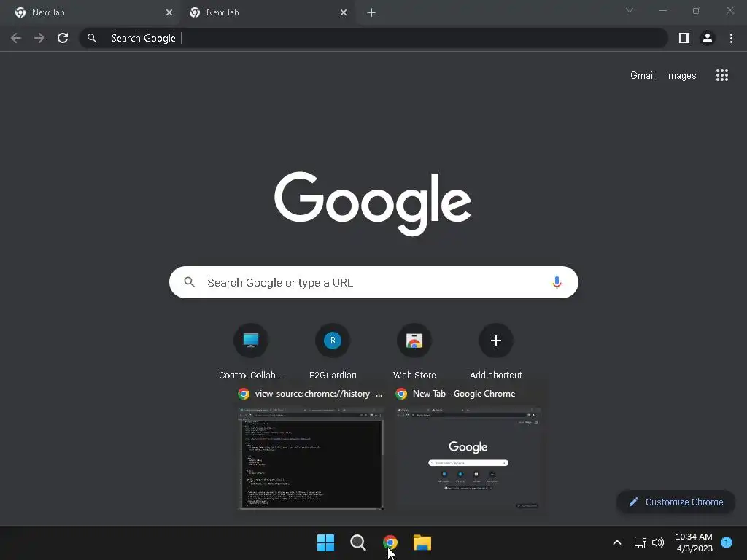
Task: Click the search magnifier in address bar
Action: (92, 38)
